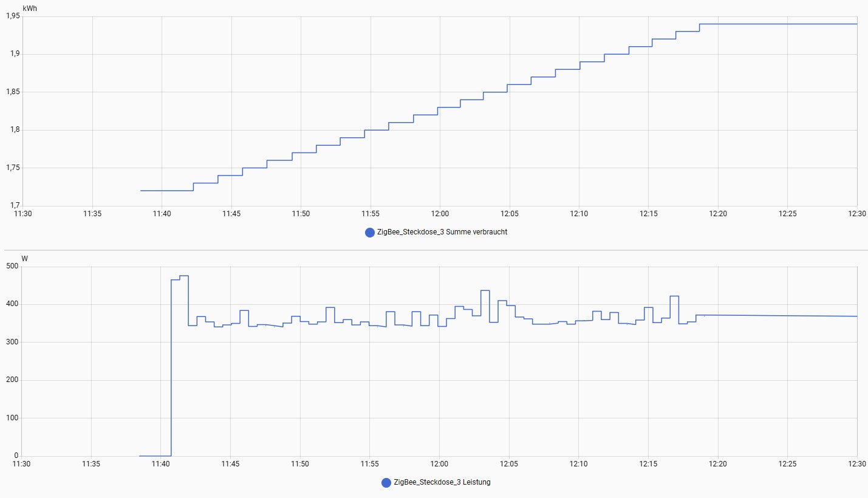Click the 'ZigBee_Steckdose_3 Leistung' legend label
Viewport: 868px width, 498px height.
(442, 482)
